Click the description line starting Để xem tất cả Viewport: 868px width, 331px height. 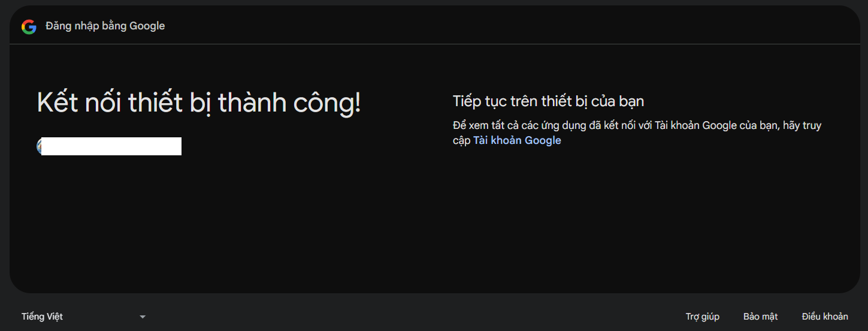637,126
